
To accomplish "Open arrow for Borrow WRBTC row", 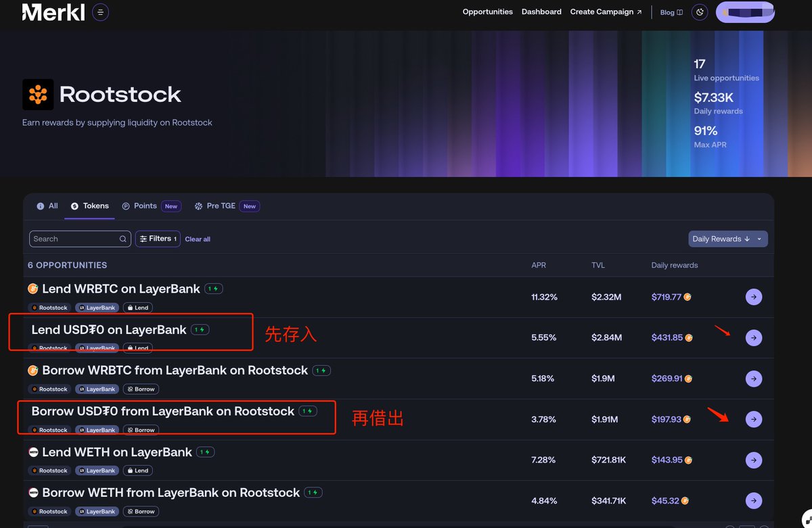I will coord(754,379).
